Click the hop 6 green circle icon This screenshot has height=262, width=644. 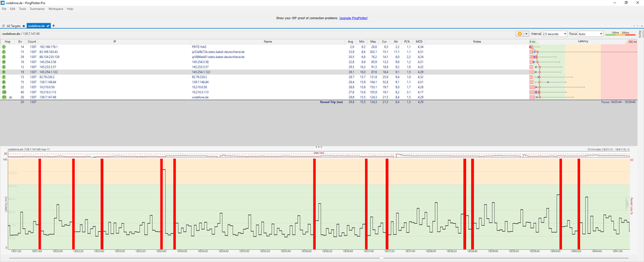(4, 72)
